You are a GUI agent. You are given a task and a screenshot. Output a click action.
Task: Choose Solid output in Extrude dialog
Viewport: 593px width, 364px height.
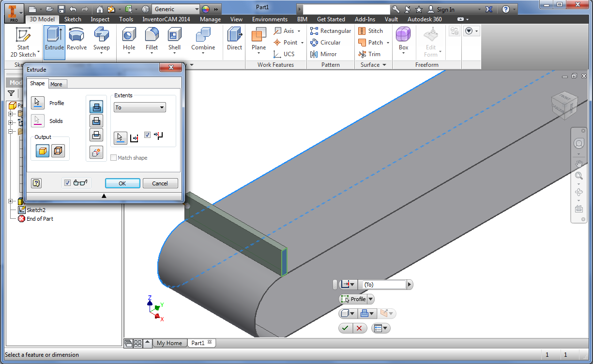click(x=43, y=151)
